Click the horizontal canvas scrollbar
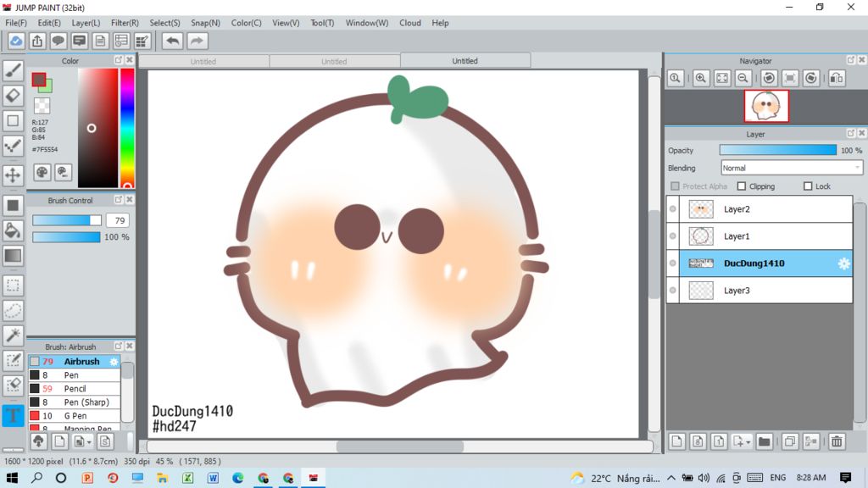 [400, 446]
